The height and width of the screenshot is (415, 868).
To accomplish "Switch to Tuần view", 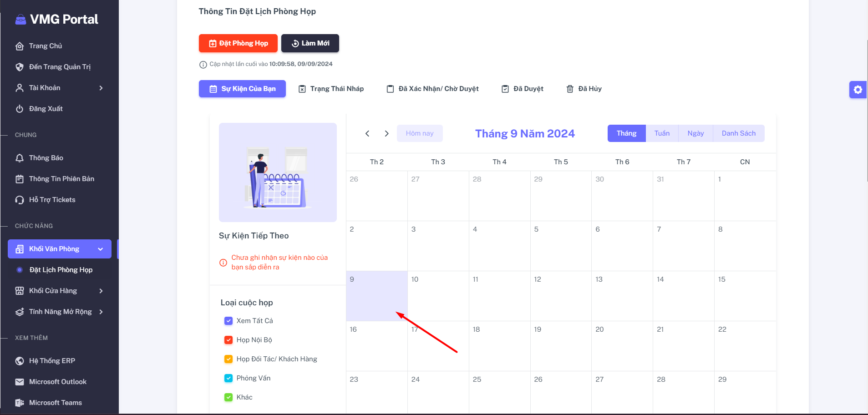I will [x=662, y=133].
